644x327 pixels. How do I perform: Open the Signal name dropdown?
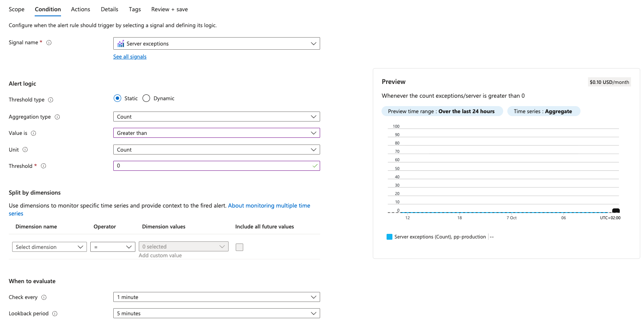[216, 43]
